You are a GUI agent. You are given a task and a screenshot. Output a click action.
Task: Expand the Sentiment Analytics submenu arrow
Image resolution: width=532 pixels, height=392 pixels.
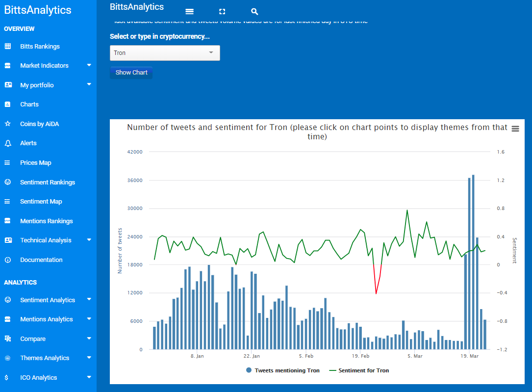89,299
